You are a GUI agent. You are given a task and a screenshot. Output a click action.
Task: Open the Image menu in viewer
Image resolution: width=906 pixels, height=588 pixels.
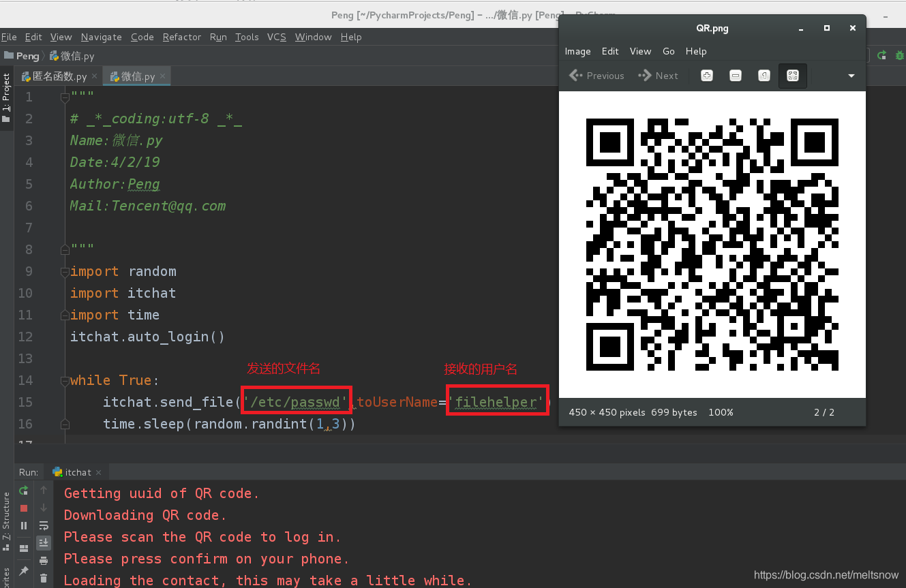[577, 51]
